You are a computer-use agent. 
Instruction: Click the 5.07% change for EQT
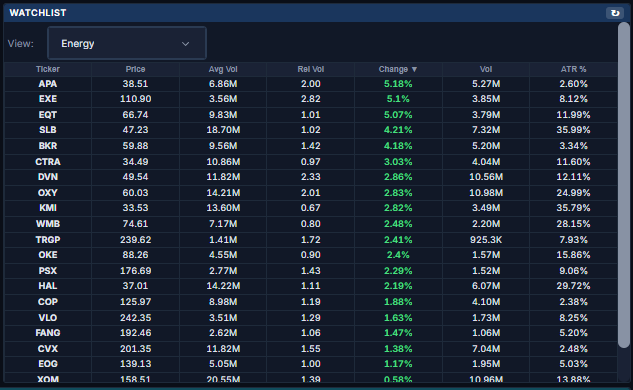click(398, 115)
